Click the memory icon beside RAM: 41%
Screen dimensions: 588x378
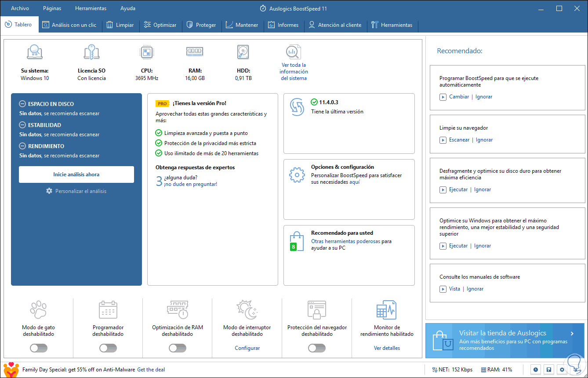(x=483, y=370)
